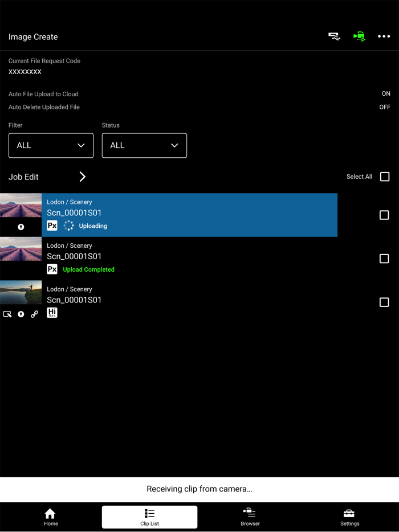Open the Filter dropdown
399x532 pixels.
pyautogui.click(x=51, y=146)
